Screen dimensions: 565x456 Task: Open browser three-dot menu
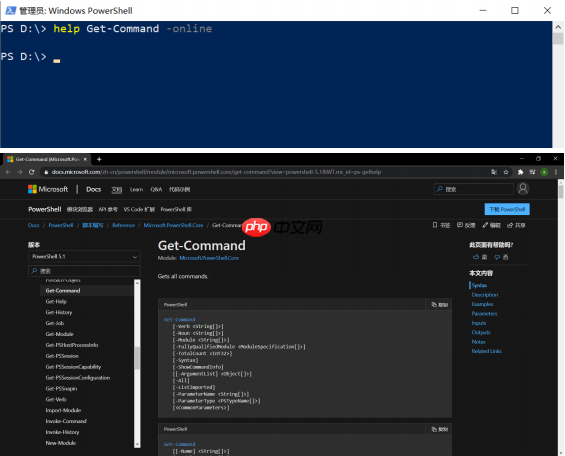click(x=556, y=172)
